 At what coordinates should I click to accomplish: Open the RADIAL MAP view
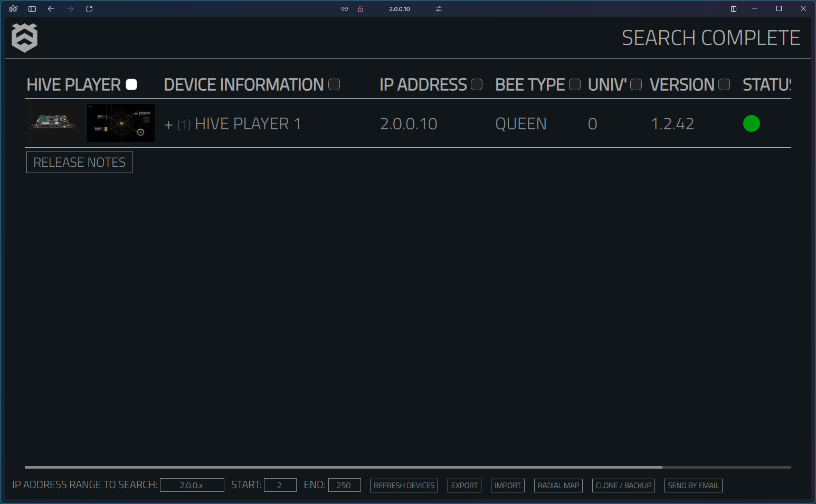click(558, 486)
